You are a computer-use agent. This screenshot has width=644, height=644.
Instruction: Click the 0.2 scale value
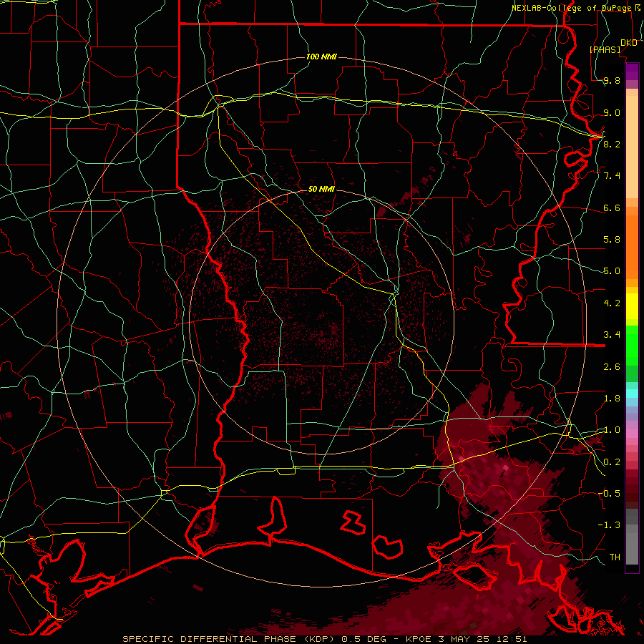612,462
